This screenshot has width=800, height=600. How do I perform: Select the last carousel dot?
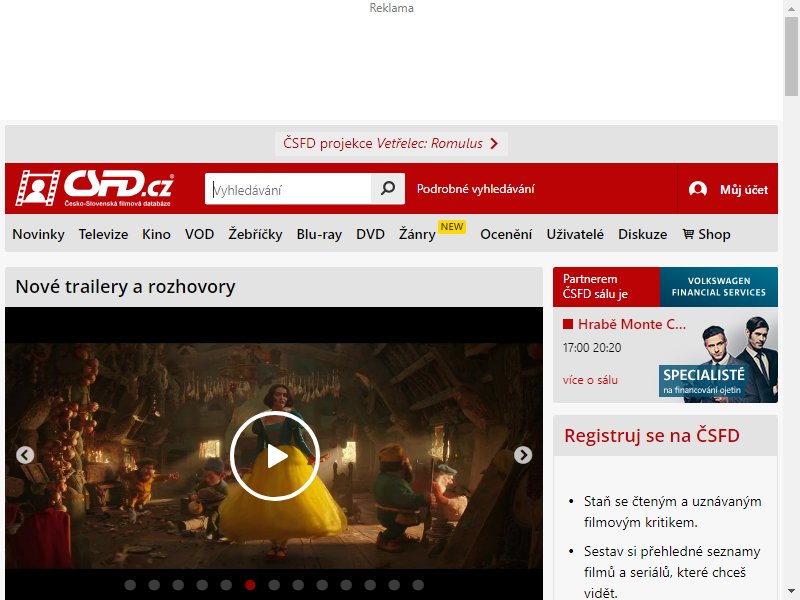418,585
